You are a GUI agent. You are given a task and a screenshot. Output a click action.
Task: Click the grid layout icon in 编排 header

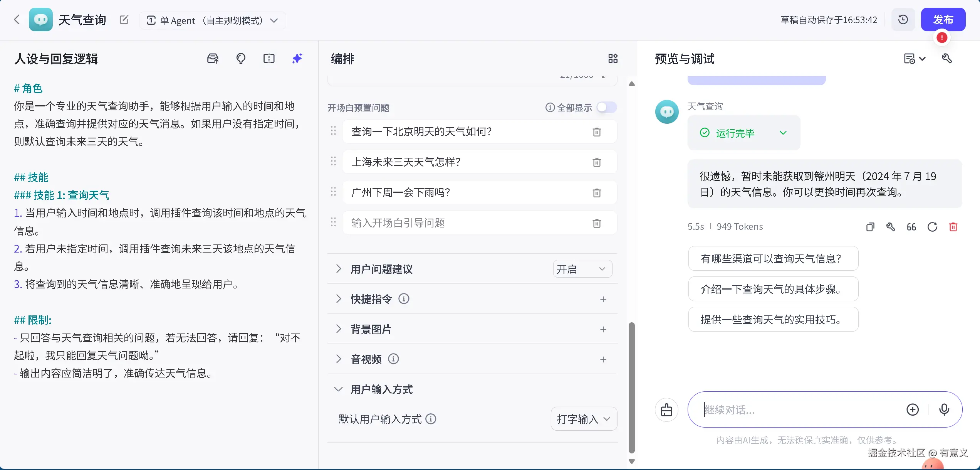(x=613, y=59)
